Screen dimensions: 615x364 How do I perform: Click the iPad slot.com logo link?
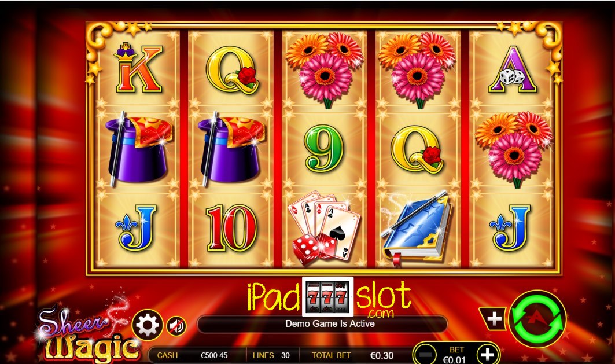pyautogui.click(x=329, y=298)
